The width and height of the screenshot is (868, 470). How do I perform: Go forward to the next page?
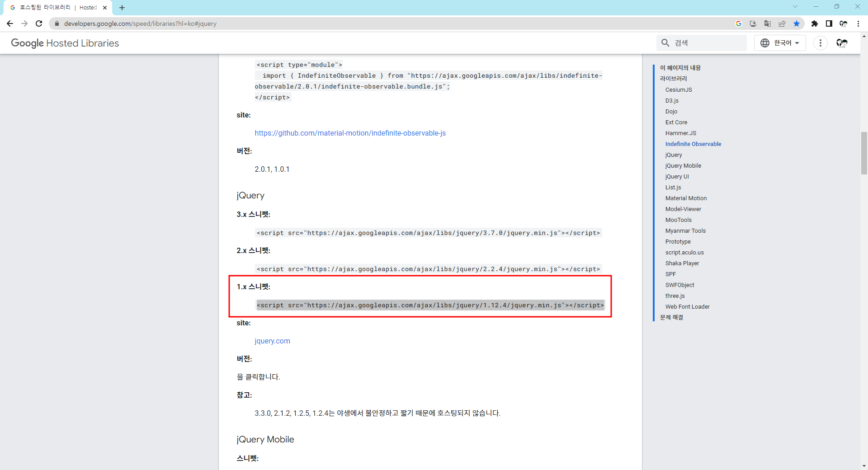coord(24,23)
